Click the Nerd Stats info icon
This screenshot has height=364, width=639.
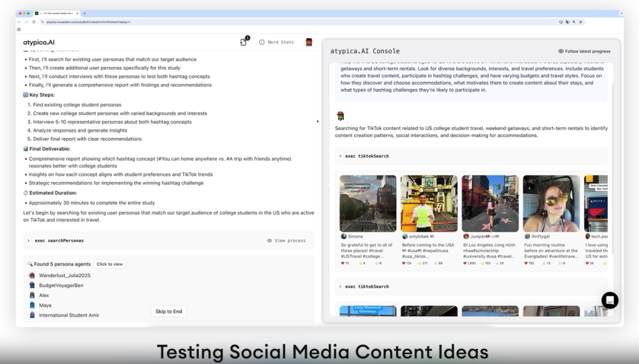click(262, 42)
